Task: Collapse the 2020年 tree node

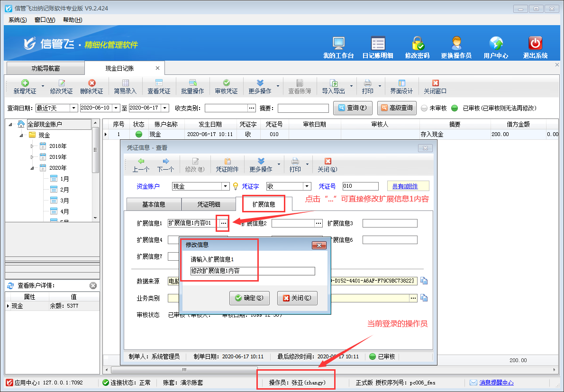Action: coord(32,168)
